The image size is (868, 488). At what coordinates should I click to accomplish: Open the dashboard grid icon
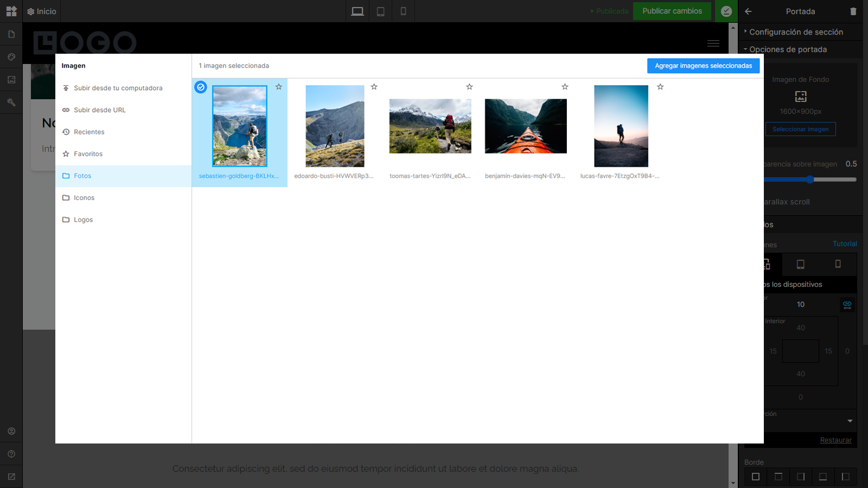pyautogui.click(x=11, y=11)
